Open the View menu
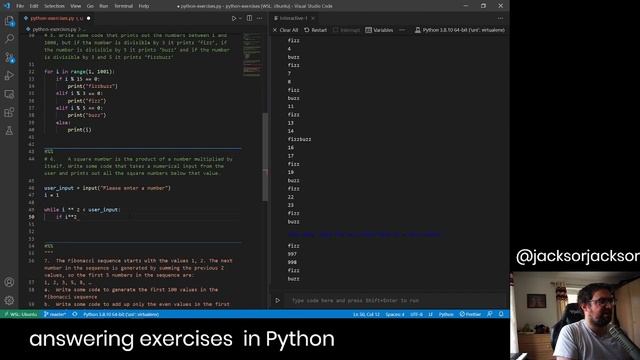The width and height of the screenshot is (640, 360). click(76, 6)
